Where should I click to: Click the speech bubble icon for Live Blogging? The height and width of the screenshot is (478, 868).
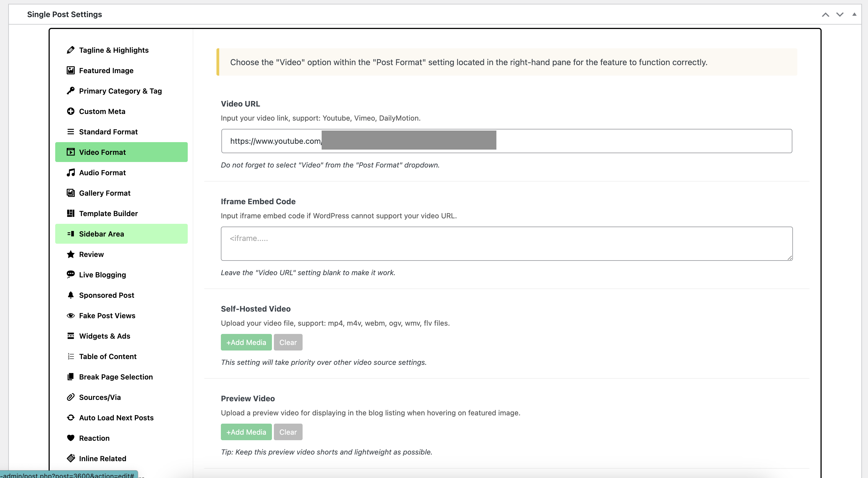tap(70, 275)
